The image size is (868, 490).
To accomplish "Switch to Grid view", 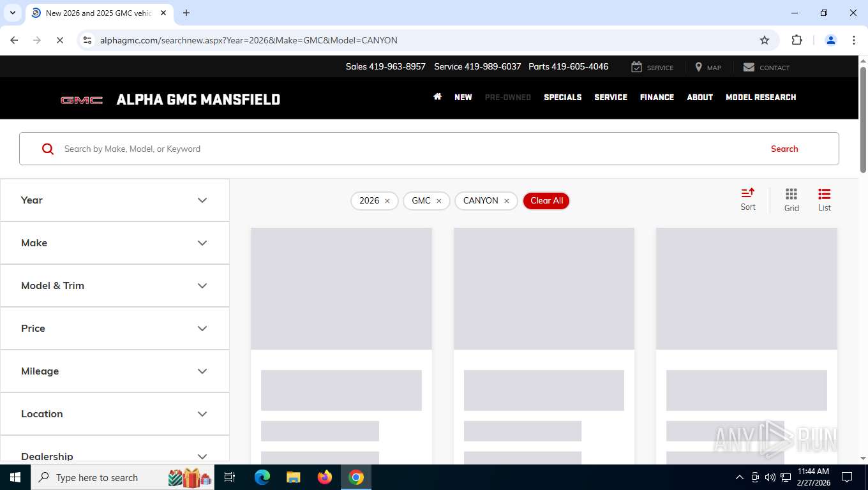I will click(x=791, y=200).
